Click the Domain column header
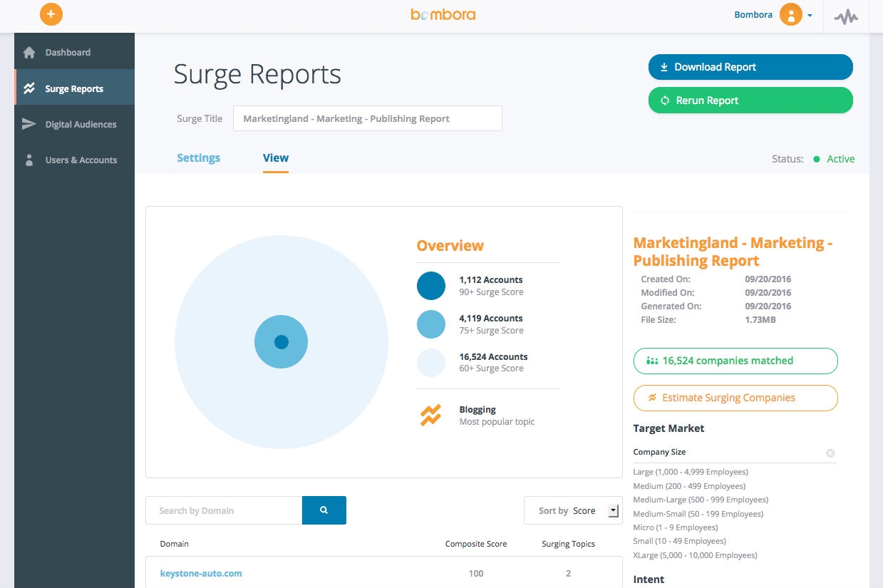Image resolution: width=883 pixels, height=588 pixels. (175, 544)
